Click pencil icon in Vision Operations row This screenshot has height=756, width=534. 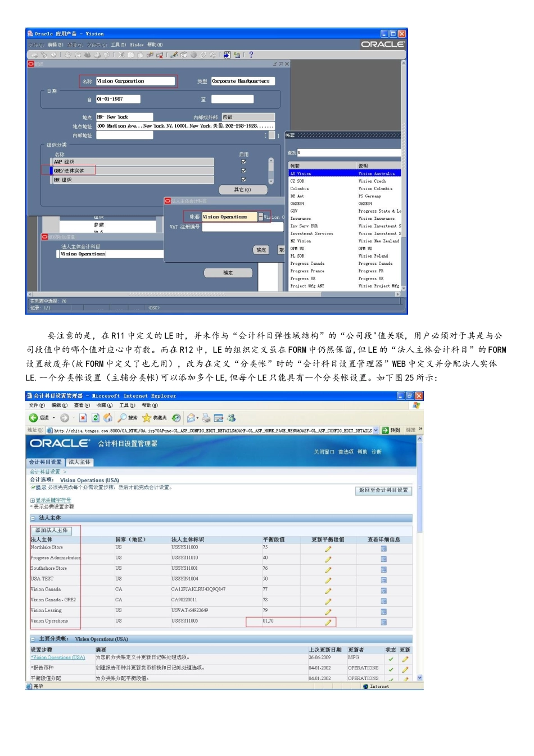click(x=328, y=622)
